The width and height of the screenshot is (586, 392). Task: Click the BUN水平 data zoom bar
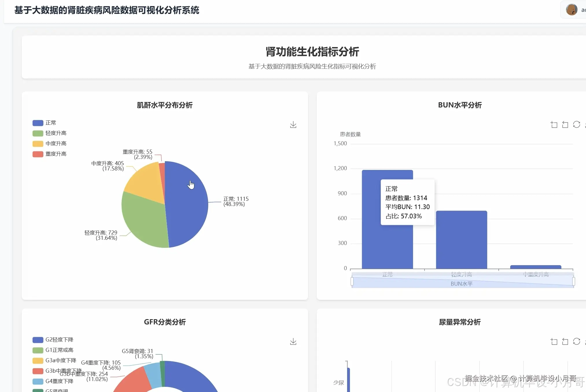point(462,280)
